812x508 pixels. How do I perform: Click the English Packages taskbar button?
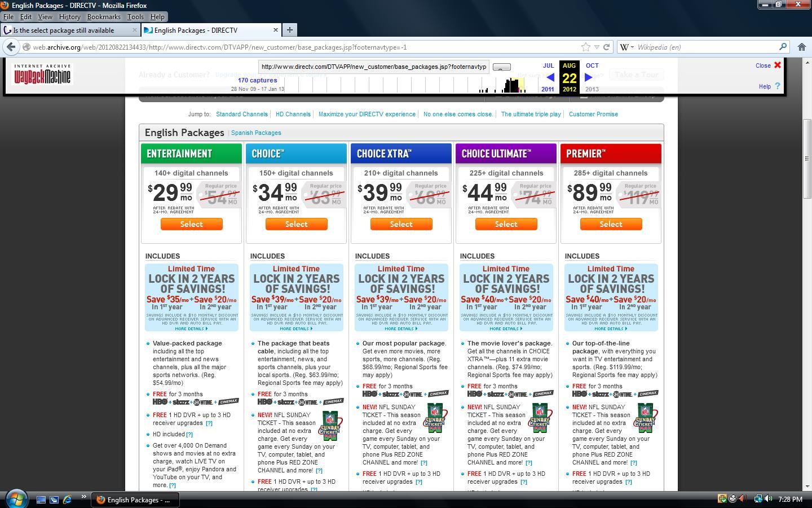135,500
